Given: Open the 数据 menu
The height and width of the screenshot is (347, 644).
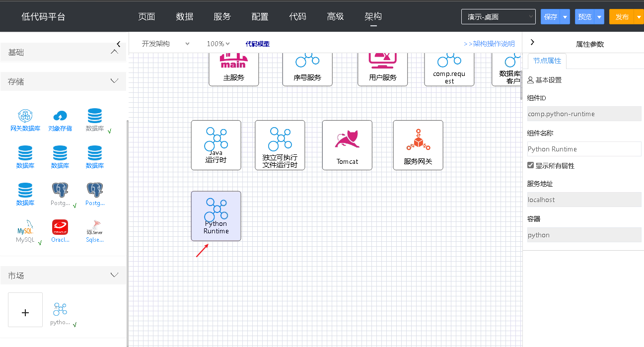Looking at the screenshot, I should [x=185, y=16].
